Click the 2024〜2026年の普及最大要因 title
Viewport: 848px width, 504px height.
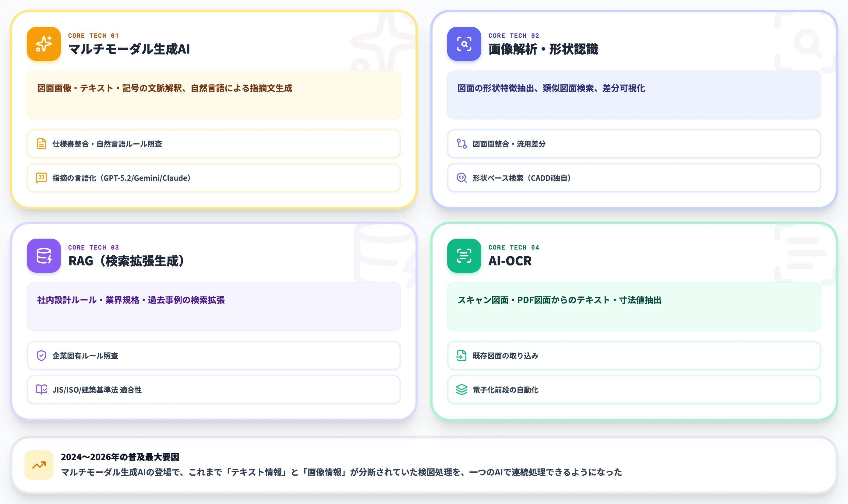(120, 457)
